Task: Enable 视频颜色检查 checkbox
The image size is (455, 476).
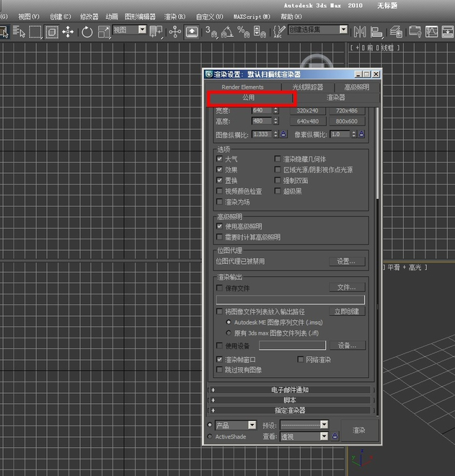Action: [219, 191]
